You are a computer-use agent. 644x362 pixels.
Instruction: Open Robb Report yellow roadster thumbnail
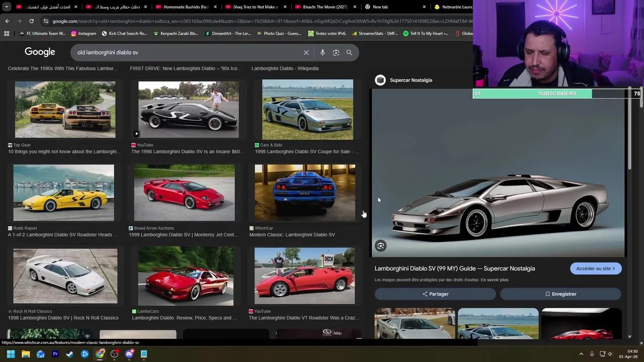coord(64,193)
